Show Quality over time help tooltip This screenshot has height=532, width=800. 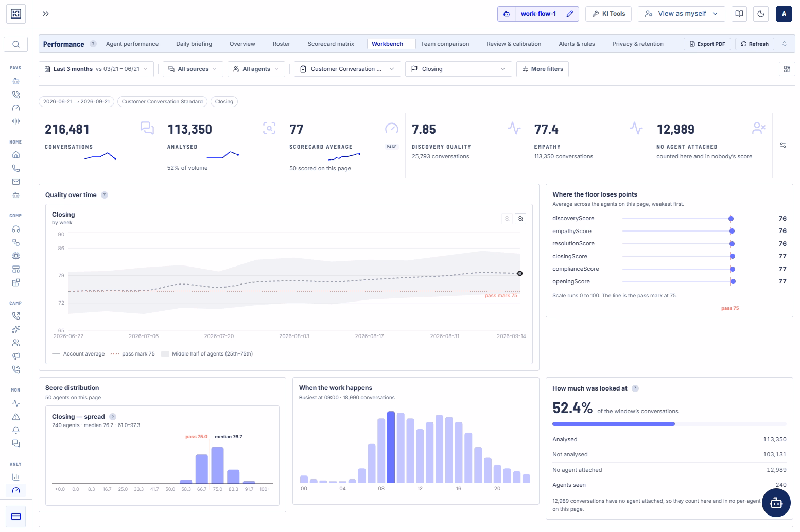click(x=105, y=195)
